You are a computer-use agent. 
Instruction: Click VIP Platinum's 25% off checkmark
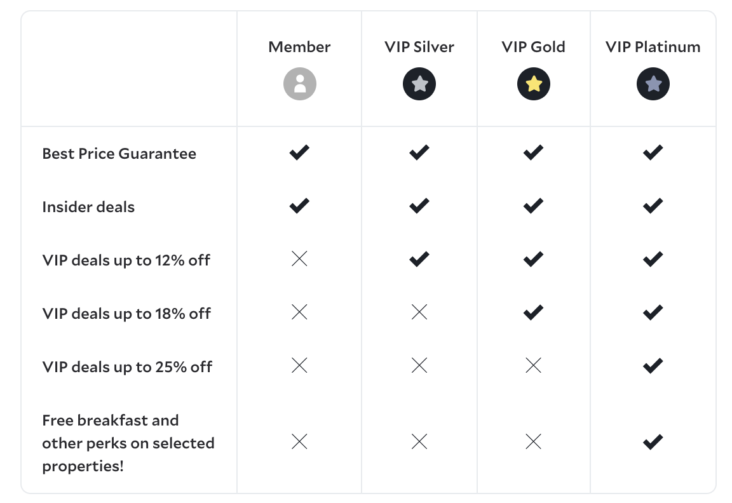[x=653, y=366]
